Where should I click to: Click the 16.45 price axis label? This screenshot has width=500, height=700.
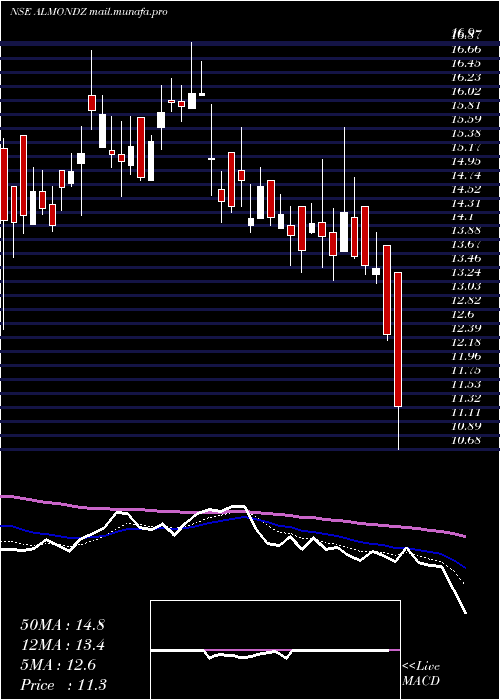[466, 63]
